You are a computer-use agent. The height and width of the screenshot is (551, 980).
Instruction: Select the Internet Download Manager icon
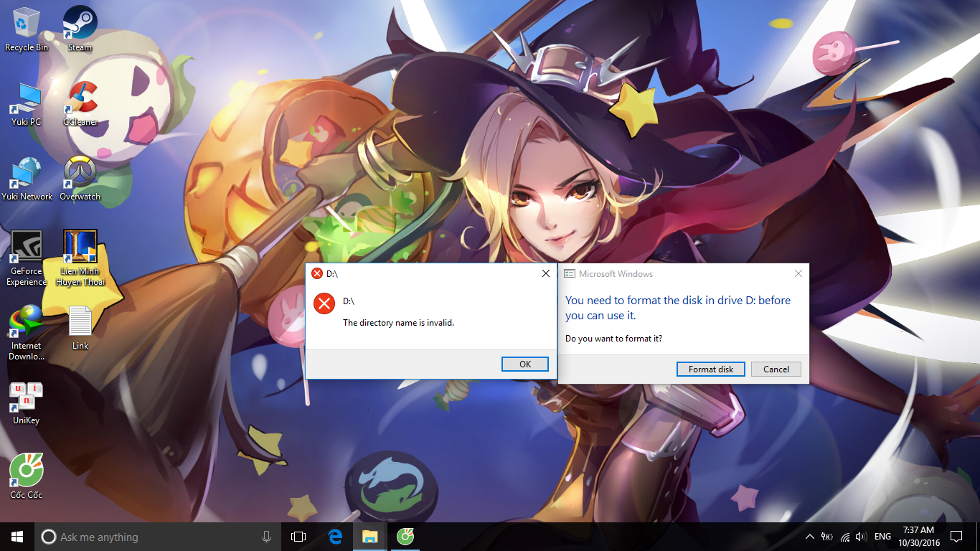coord(27,333)
